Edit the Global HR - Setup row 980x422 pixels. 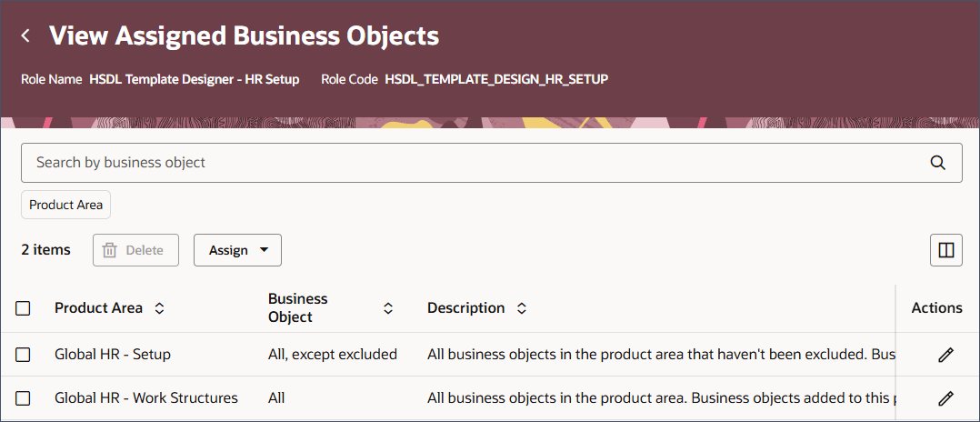click(946, 355)
